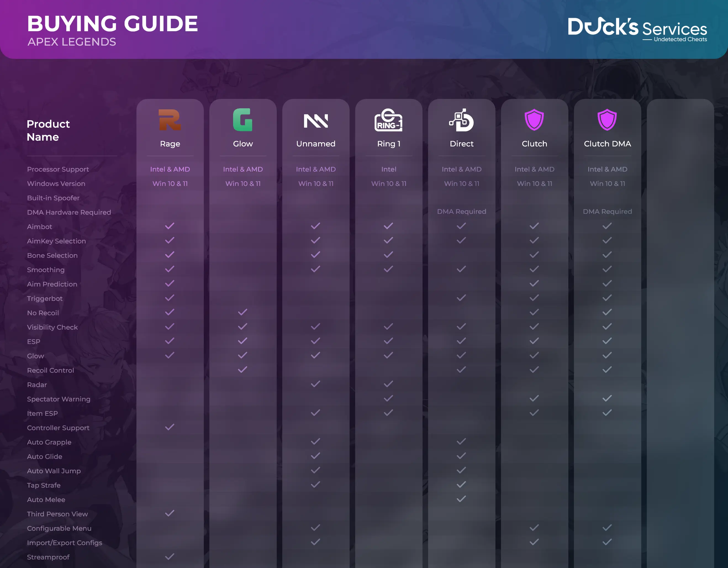
Task: Click Direct's Auto Glide checkmark
Action: pyautogui.click(x=461, y=456)
